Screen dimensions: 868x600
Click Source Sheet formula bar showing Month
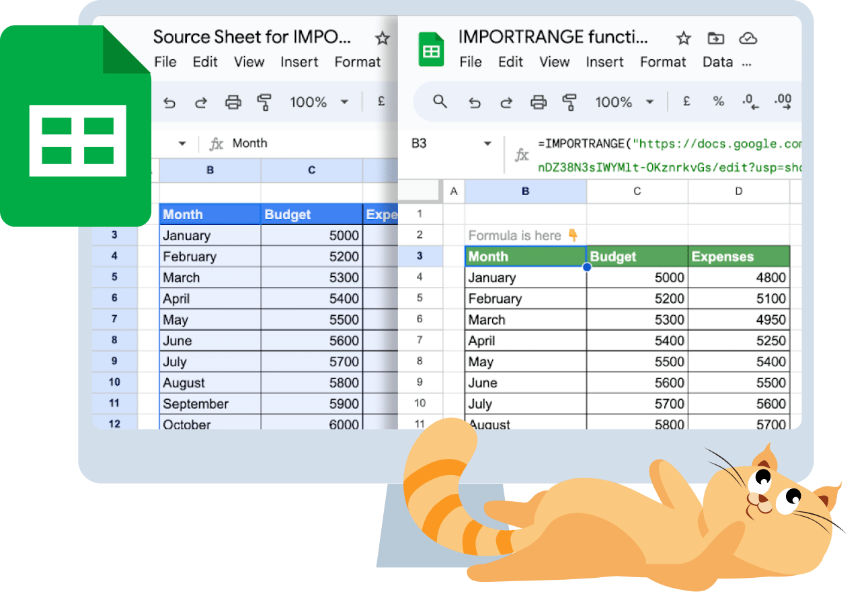(249, 143)
